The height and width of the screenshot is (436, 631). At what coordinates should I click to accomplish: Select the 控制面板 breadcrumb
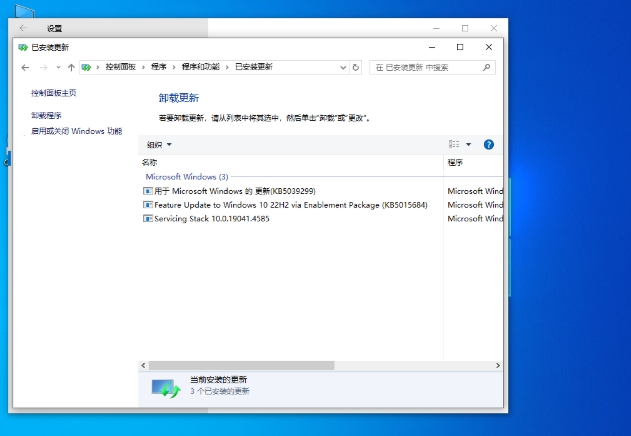pyautogui.click(x=124, y=67)
